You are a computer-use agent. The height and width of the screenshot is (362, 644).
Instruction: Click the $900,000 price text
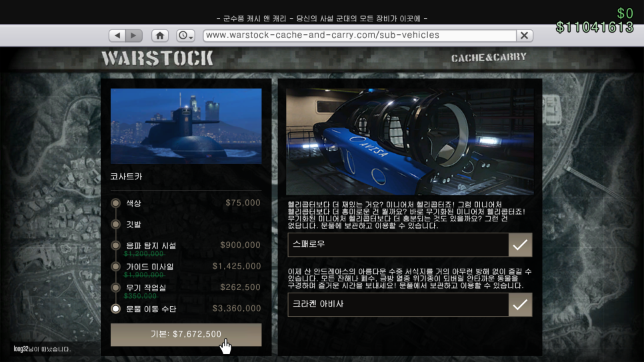click(x=240, y=245)
